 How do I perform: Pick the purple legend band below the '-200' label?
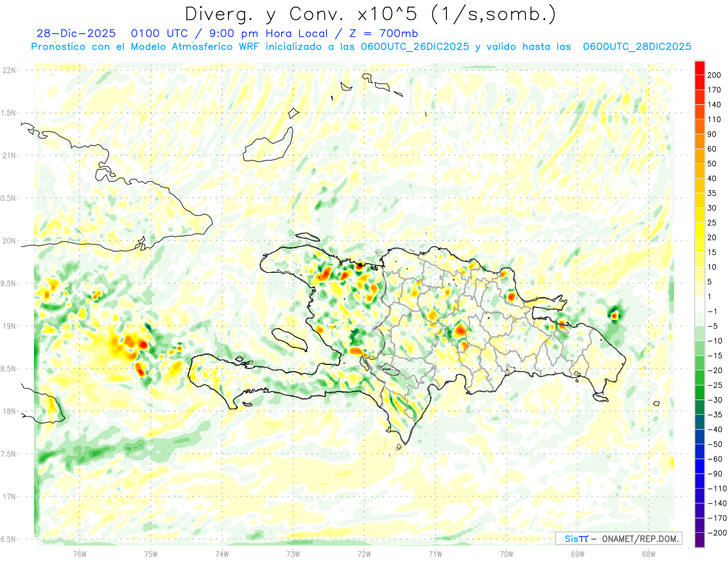[x=699, y=541]
